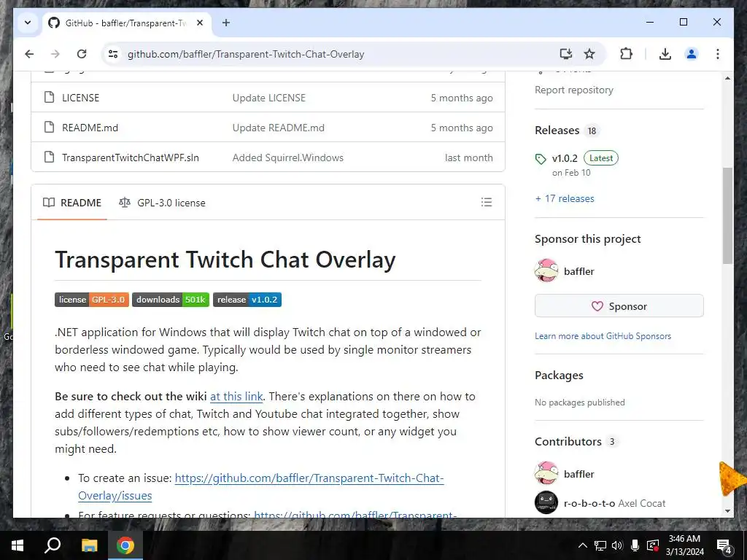Screen dimensions: 747x560
Task: Open File Explorer from taskbar
Action: (89, 545)
